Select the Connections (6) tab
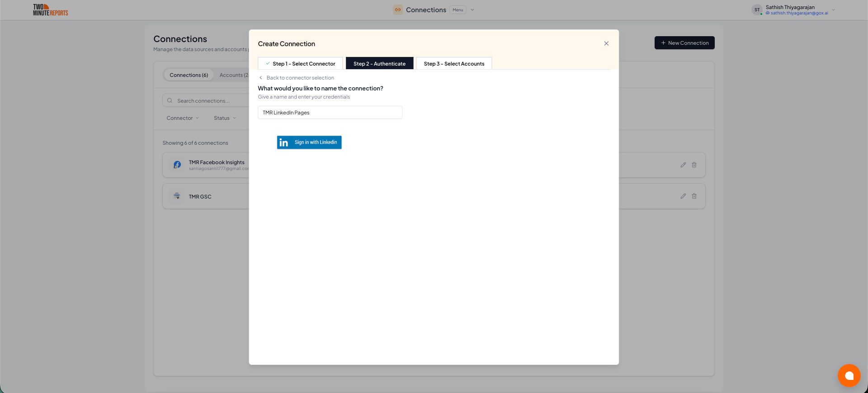 [x=189, y=75]
